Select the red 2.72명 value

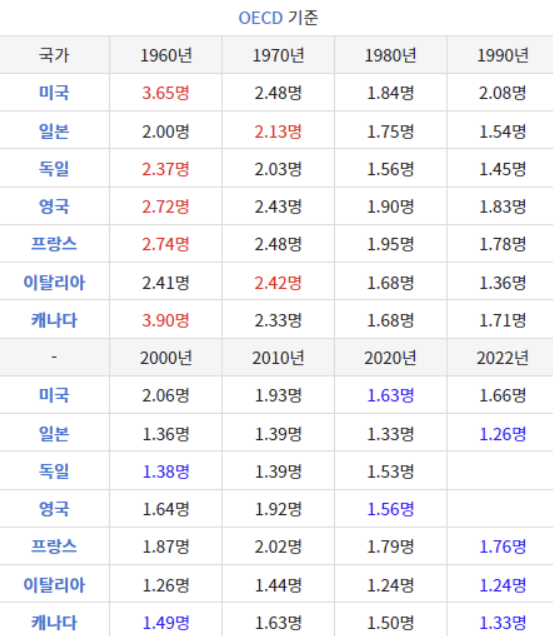pyautogui.click(x=166, y=206)
